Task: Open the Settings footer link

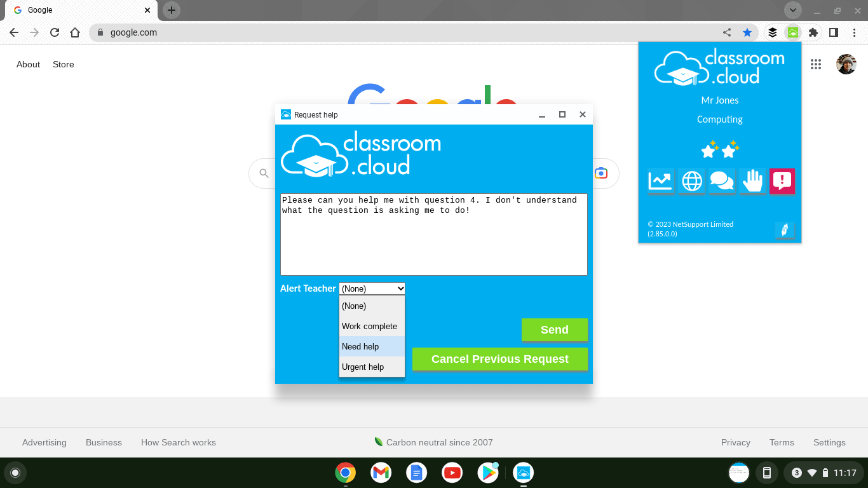Action: click(x=829, y=442)
